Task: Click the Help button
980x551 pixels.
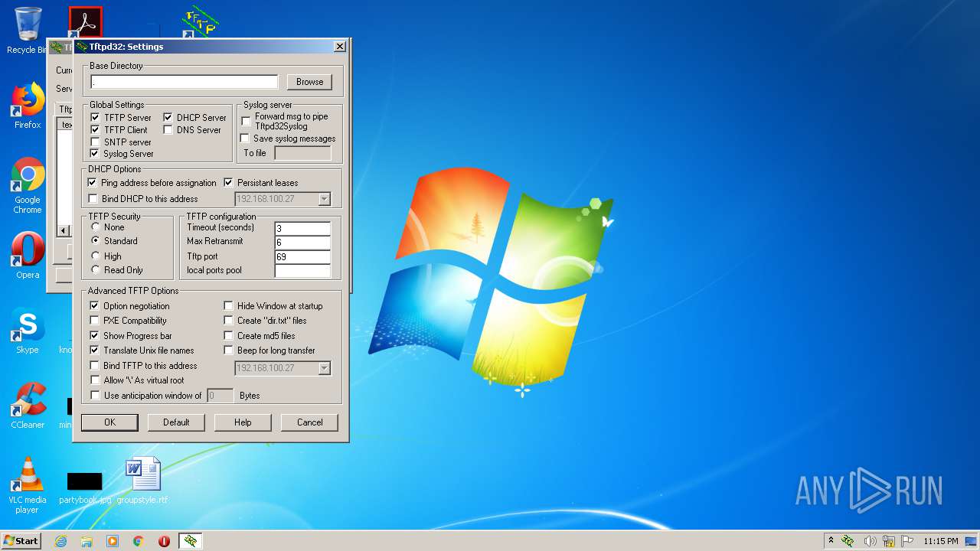Action: pos(243,422)
